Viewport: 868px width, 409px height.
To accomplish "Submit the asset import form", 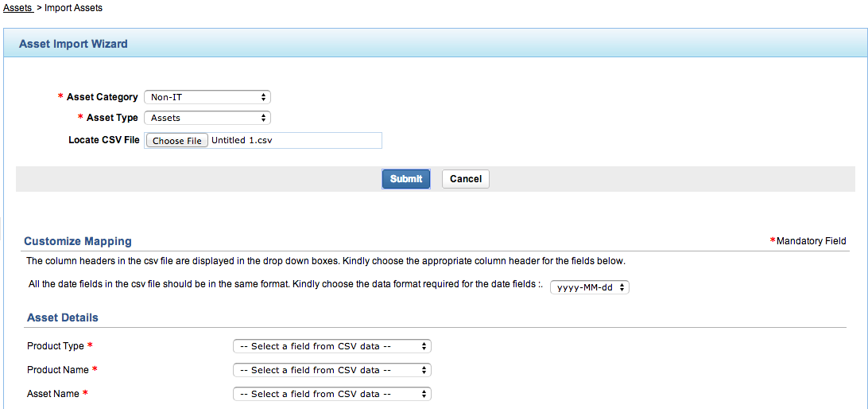I will [406, 179].
